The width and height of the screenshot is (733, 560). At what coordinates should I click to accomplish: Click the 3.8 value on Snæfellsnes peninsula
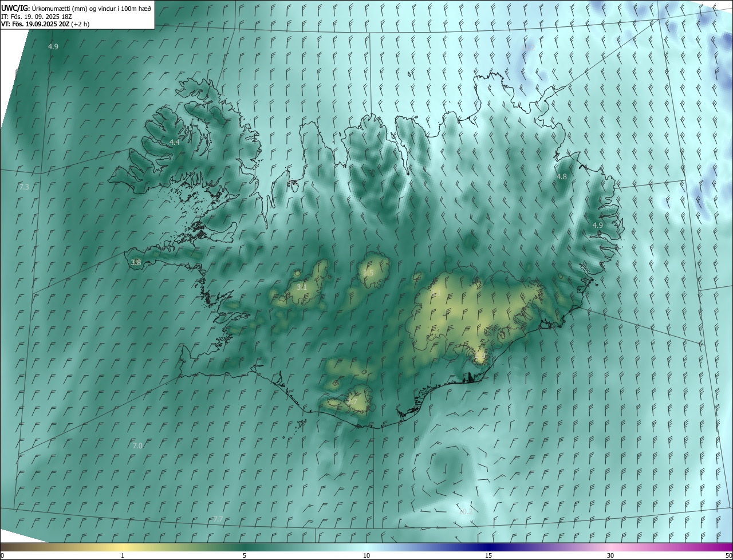point(136,263)
